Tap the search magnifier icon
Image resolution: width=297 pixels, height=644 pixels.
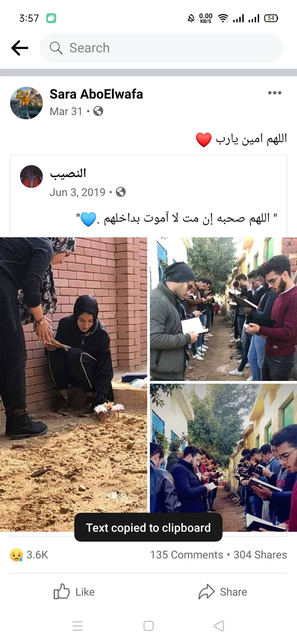pyautogui.click(x=56, y=48)
